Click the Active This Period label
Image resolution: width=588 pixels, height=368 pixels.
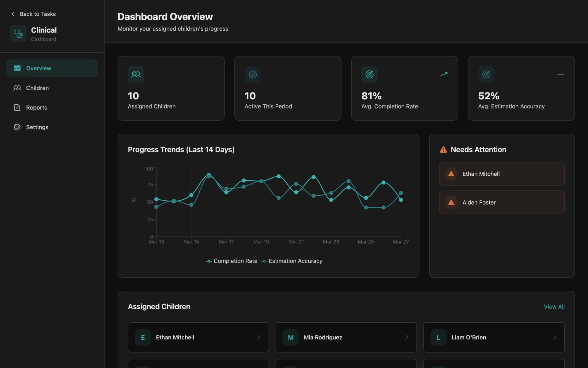(268, 106)
